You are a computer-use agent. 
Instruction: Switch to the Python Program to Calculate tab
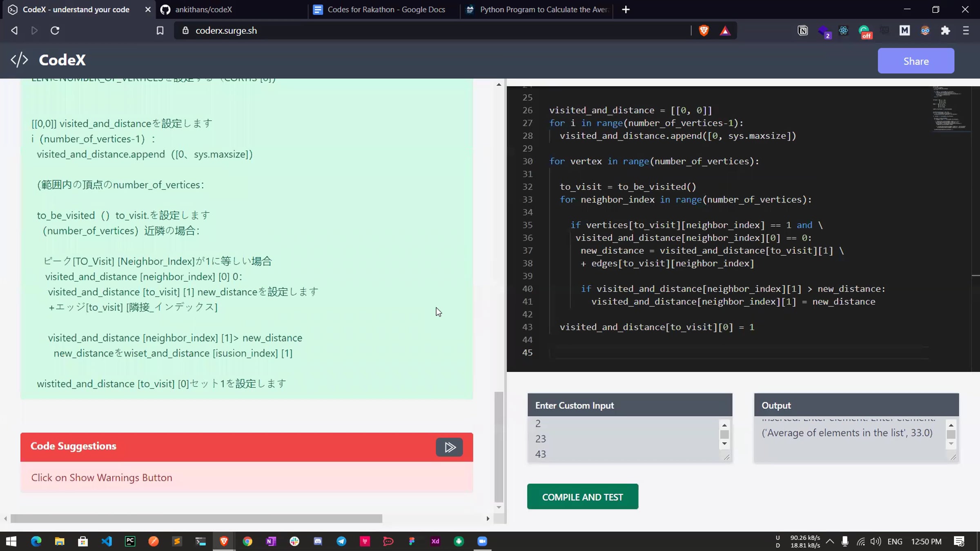pos(537,9)
